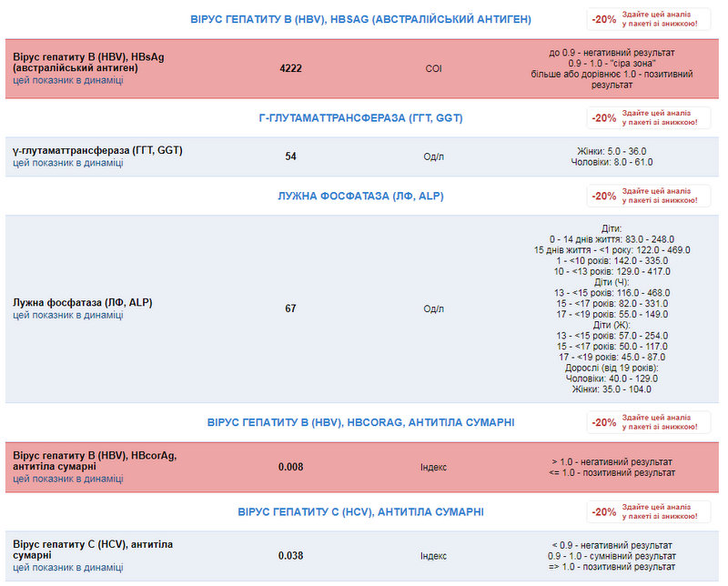Select the Од/л unit in ALP row

434,308
